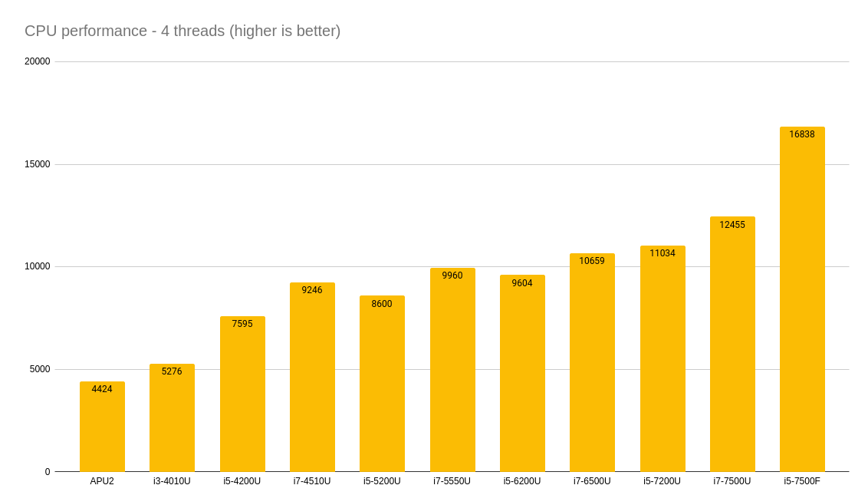Click the tallest bar showing 16838
Screen dimensions: 868x495
(x=802, y=299)
